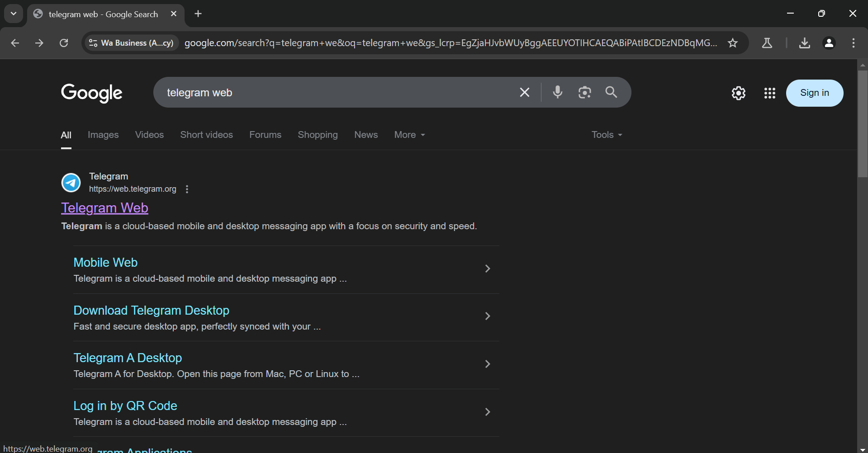Click the chevron beside Download Telegram Desktop
The height and width of the screenshot is (453, 868).
coord(488,316)
